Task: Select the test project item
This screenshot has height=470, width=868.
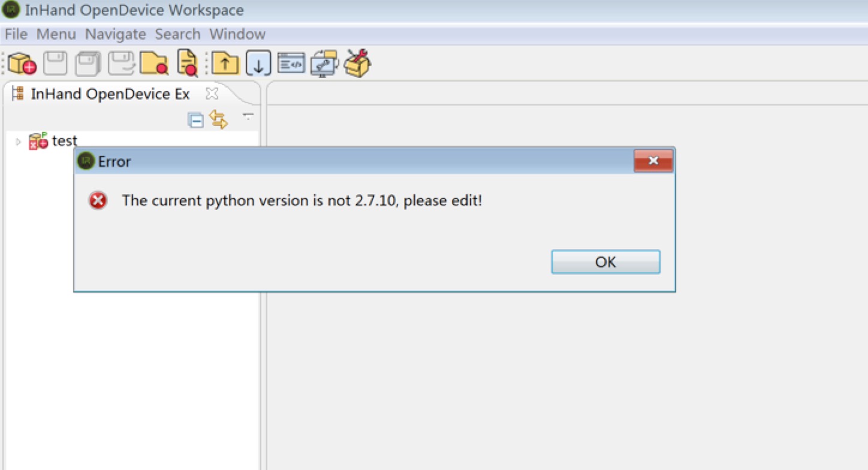Action: 65,141
